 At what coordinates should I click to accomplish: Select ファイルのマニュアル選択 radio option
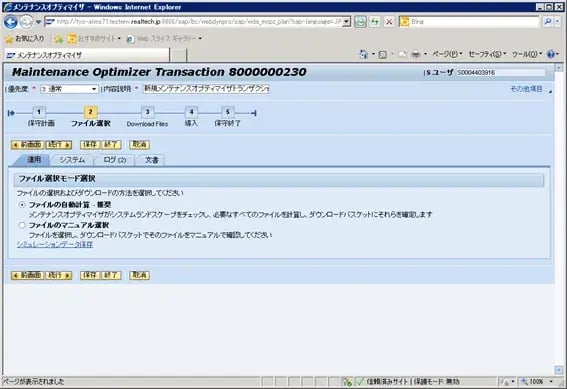[22, 225]
